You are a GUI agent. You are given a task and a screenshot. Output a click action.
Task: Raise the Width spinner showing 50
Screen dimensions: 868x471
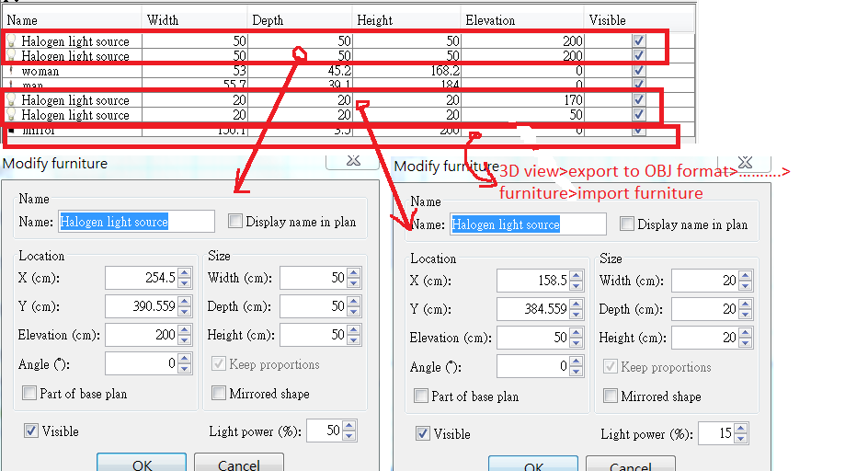click(353, 272)
